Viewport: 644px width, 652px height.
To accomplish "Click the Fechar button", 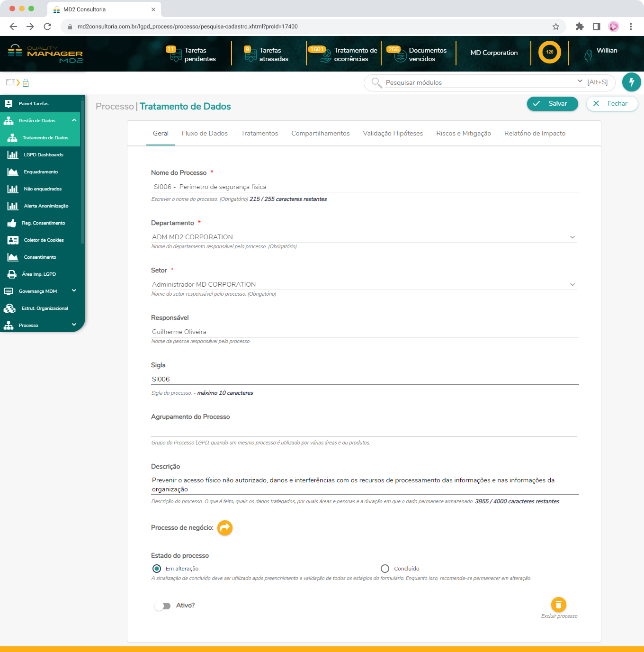I will tap(612, 104).
